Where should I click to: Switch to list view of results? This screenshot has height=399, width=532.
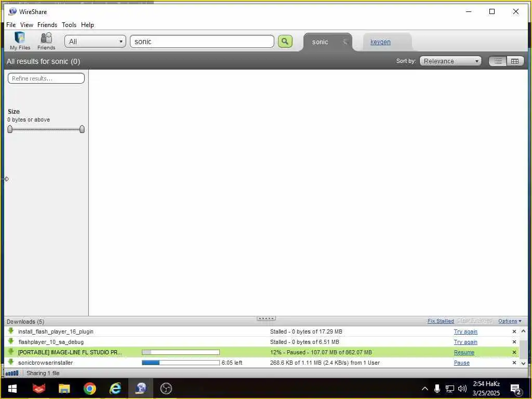click(x=498, y=61)
